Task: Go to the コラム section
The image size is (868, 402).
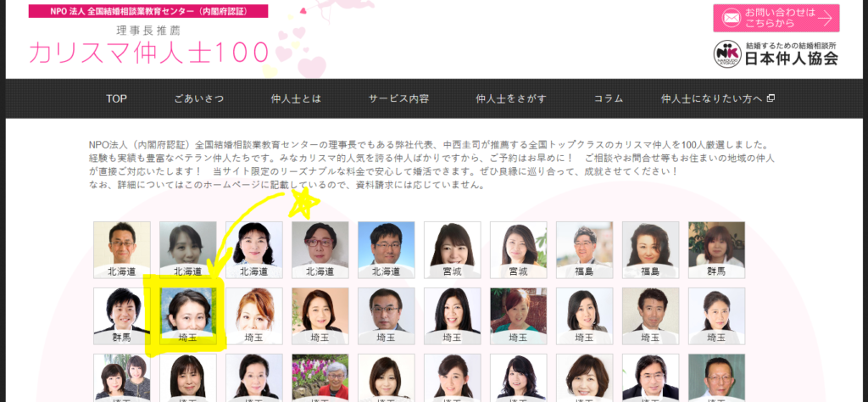Action: coord(609,98)
